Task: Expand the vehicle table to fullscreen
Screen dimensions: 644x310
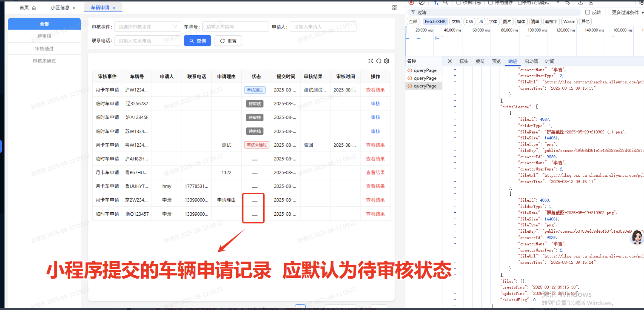Action: click(371, 61)
